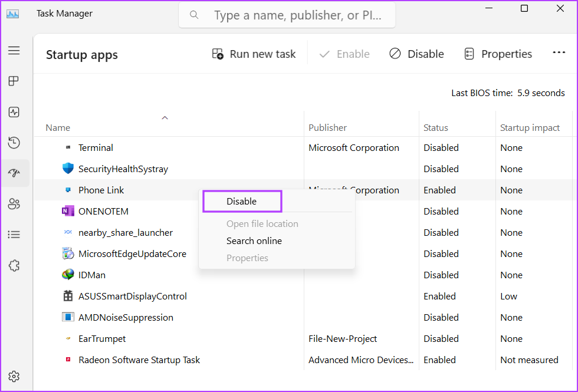Select the Startup apps sidebar icon

pyautogui.click(x=14, y=173)
